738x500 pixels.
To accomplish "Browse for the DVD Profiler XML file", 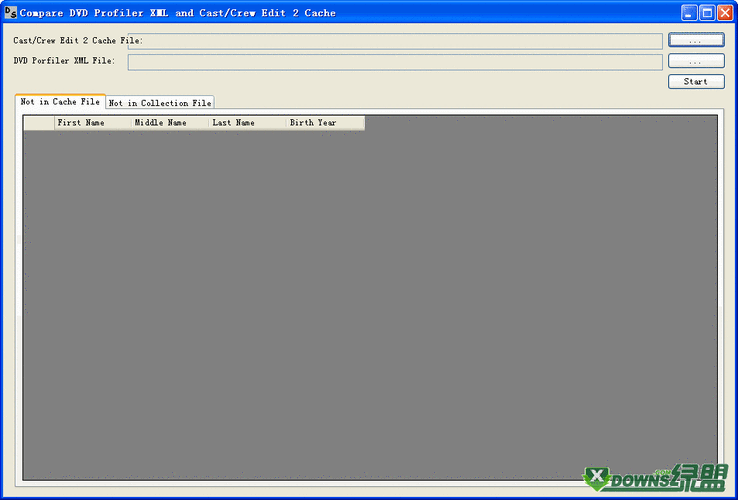I will click(696, 61).
